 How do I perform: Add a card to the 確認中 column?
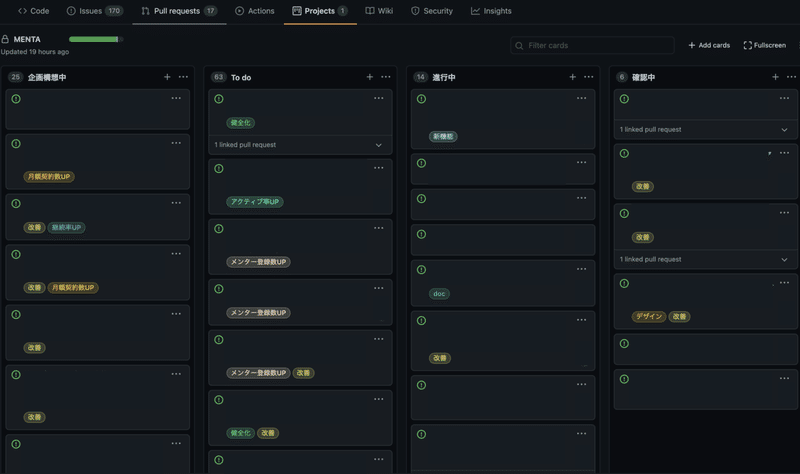click(x=775, y=77)
